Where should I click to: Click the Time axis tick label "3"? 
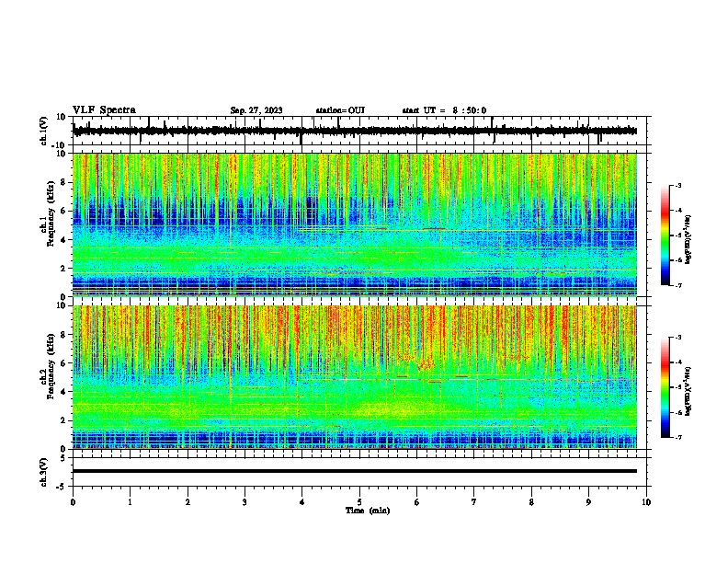245,502
